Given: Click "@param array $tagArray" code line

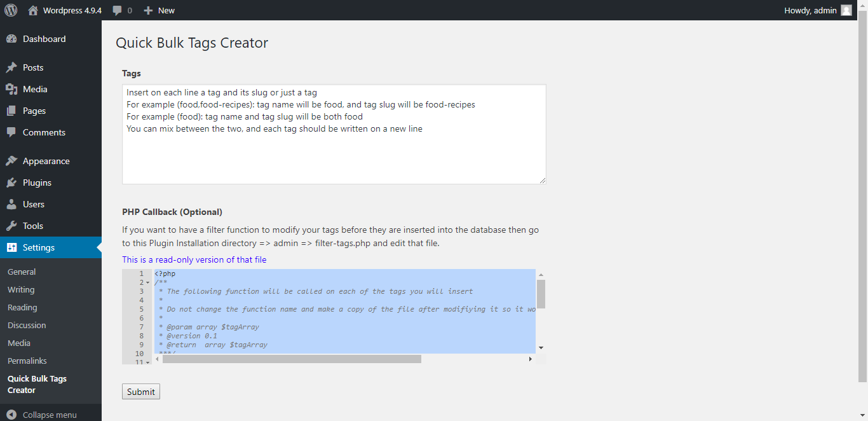Looking at the screenshot, I should coord(213,327).
